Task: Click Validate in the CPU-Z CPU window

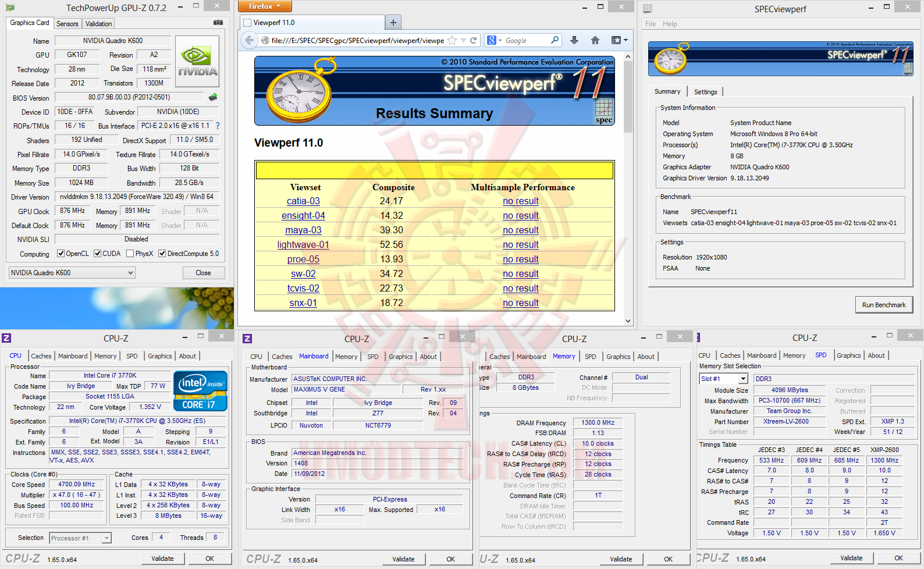Action: pyautogui.click(x=163, y=559)
